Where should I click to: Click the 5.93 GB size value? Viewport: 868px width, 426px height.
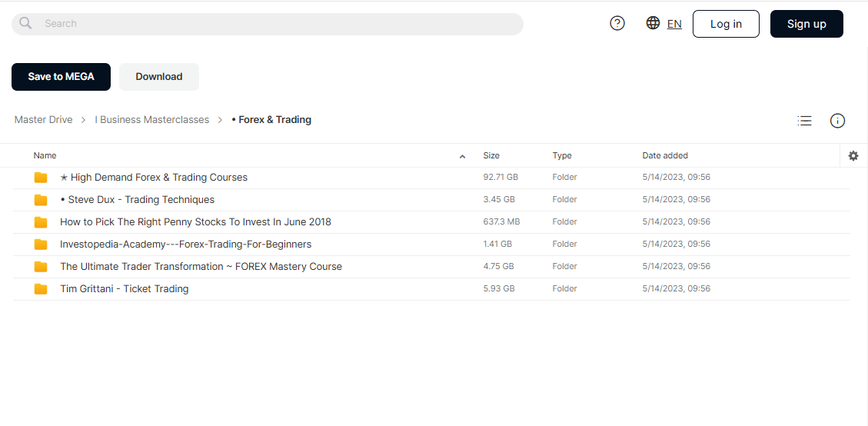(x=499, y=288)
